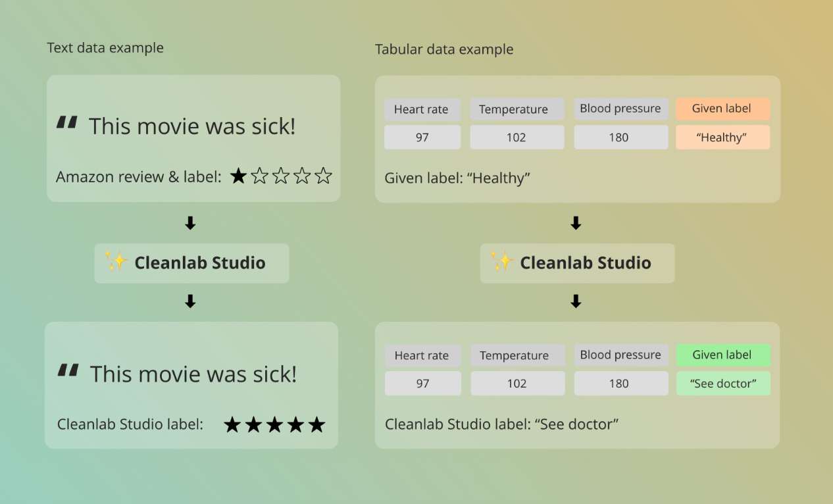Image resolution: width=833 pixels, height=504 pixels.
Task: Click the filled star in Amazon review rating
Action: (x=238, y=176)
